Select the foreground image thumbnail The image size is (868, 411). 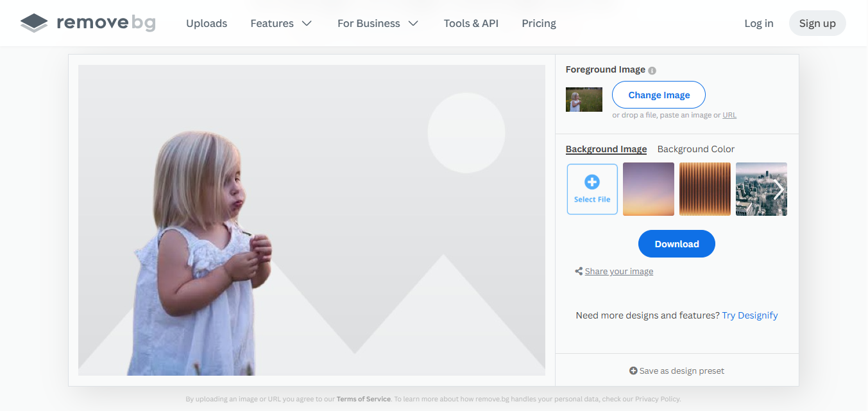(584, 100)
